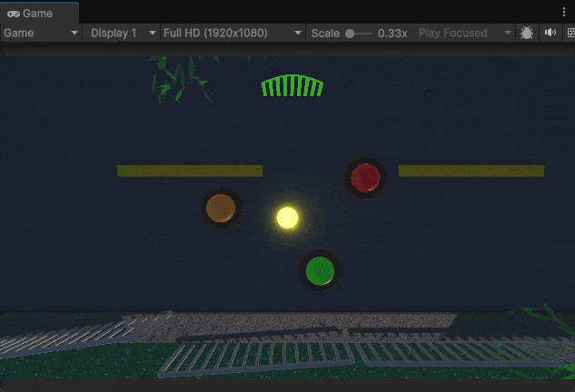The height and width of the screenshot is (392, 575).
Task: Click the red ball in the game
Action: click(x=365, y=178)
